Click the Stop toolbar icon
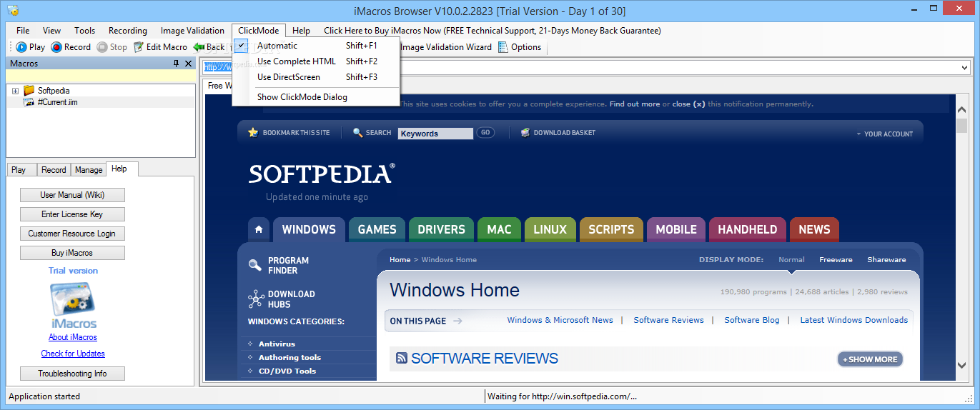Screen dimensions: 980x410 pyautogui.click(x=102, y=47)
